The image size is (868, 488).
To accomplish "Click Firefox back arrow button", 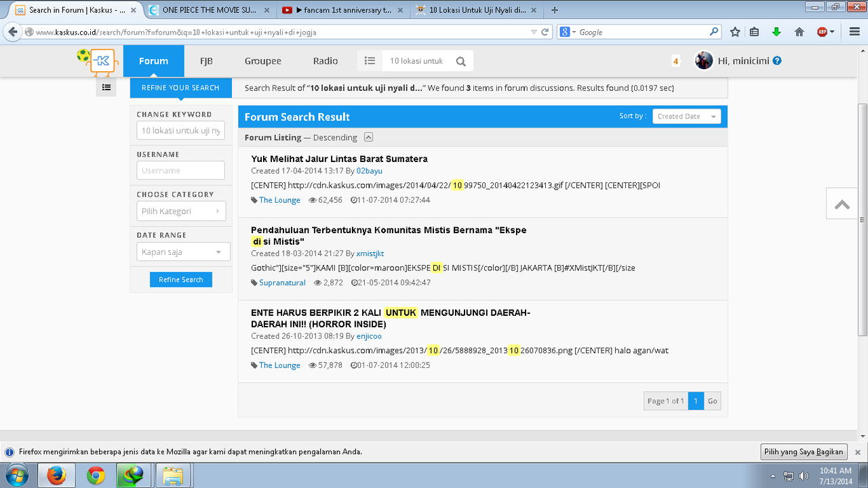I will click(12, 32).
